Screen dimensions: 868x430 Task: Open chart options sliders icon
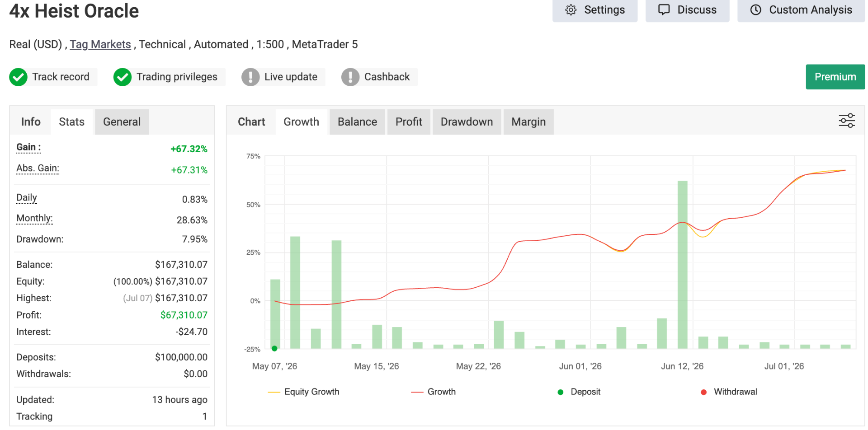(x=847, y=121)
